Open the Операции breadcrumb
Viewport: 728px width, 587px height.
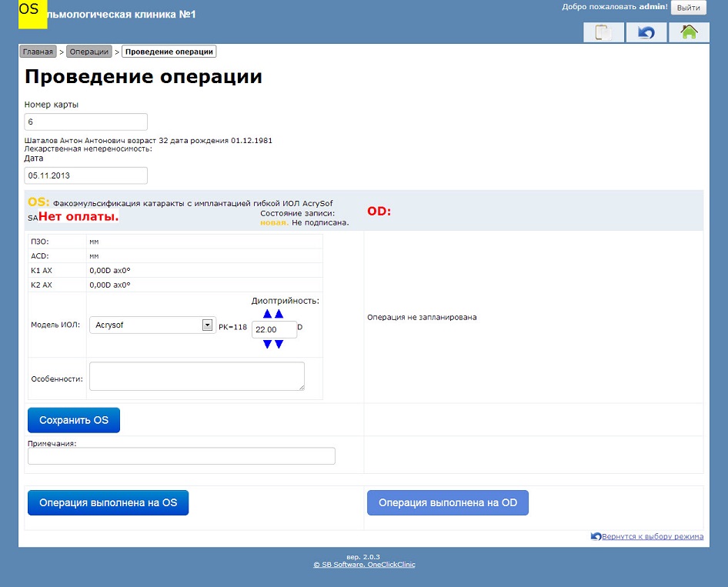(89, 52)
